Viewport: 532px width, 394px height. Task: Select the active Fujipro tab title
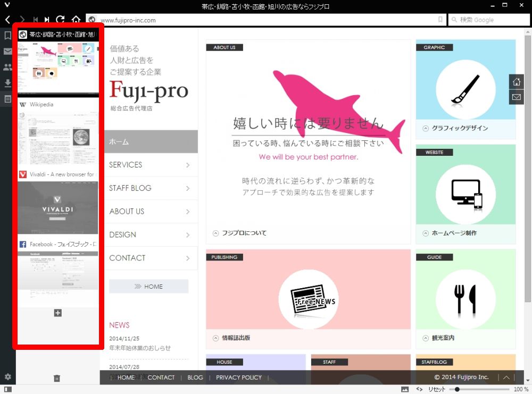tap(57, 34)
